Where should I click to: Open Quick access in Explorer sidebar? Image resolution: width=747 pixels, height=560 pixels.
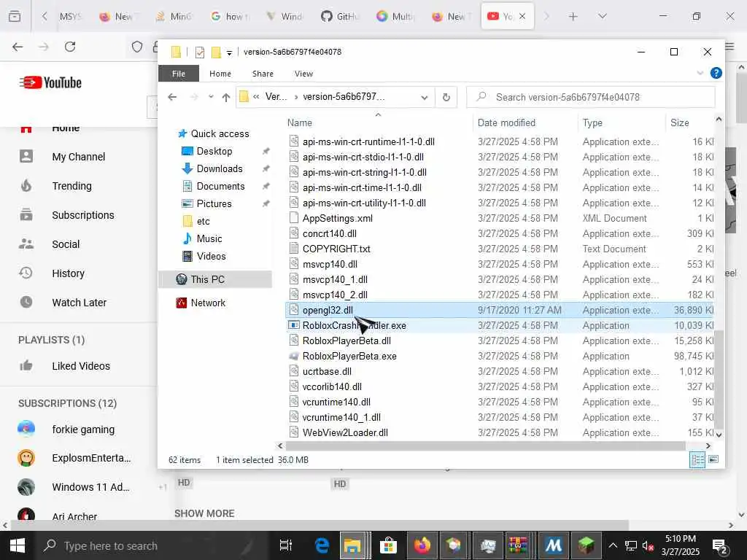[214, 134]
